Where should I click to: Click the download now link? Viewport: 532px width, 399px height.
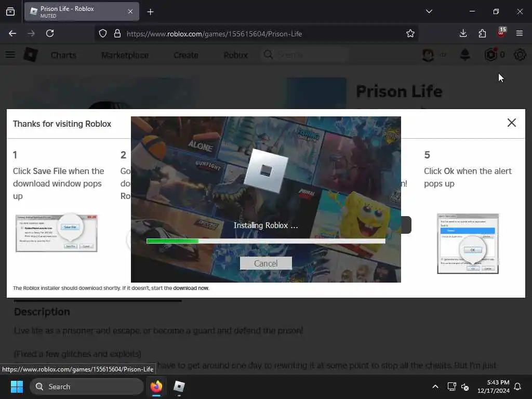(x=191, y=288)
